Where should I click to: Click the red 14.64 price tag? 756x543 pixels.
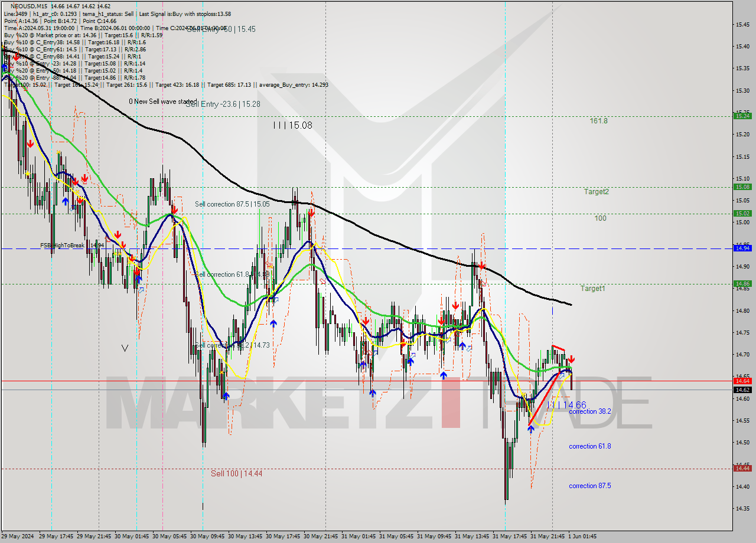[742, 381]
